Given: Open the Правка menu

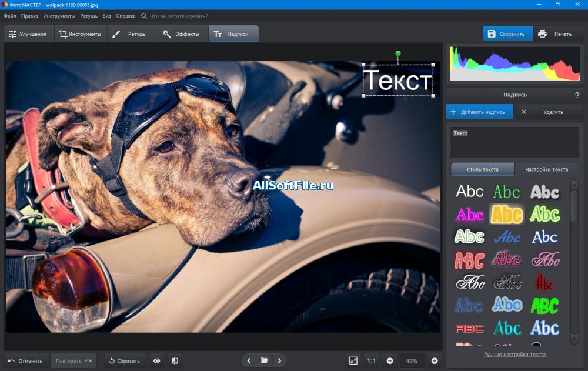Looking at the screenshot, I should [29, 16].
